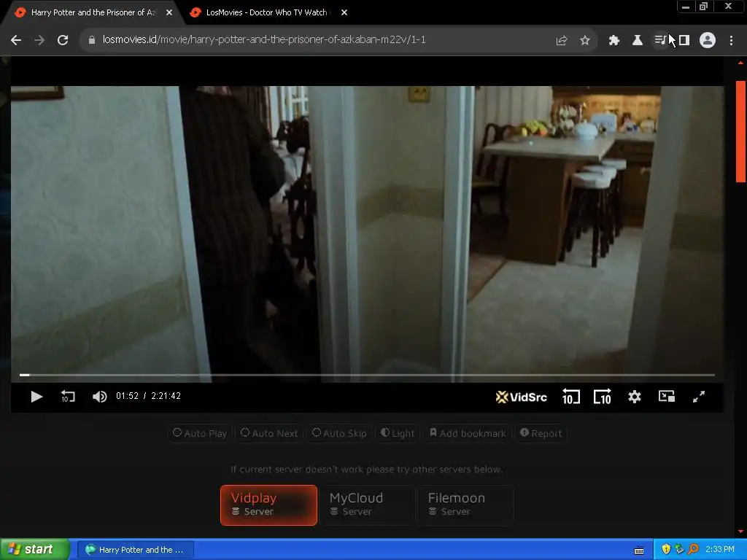Open the profile avatar menu
This screenshot has height=560, width=747.
[x=708, y=40]
